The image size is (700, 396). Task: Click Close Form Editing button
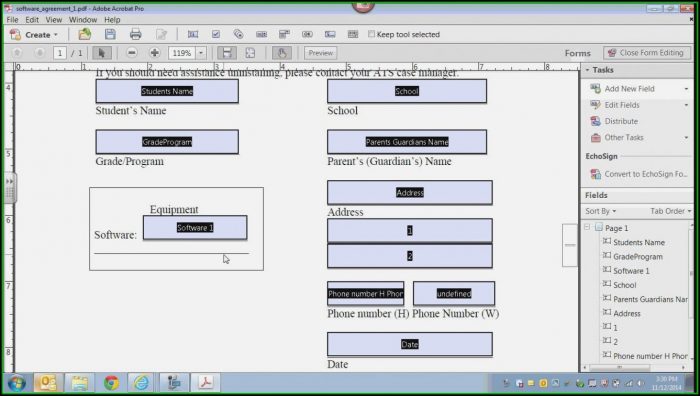click(x=646, y=53)
